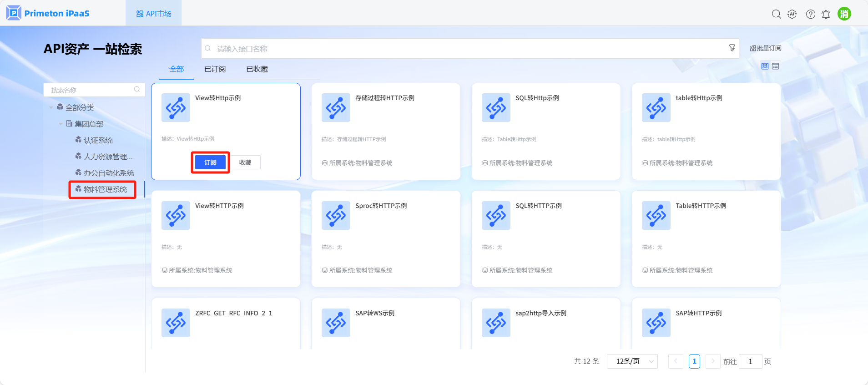868x385 pixels.
Task: Click the ZRFC_GET_RFC_INFO_2_1 card icon
Action: tap(176, 323)
